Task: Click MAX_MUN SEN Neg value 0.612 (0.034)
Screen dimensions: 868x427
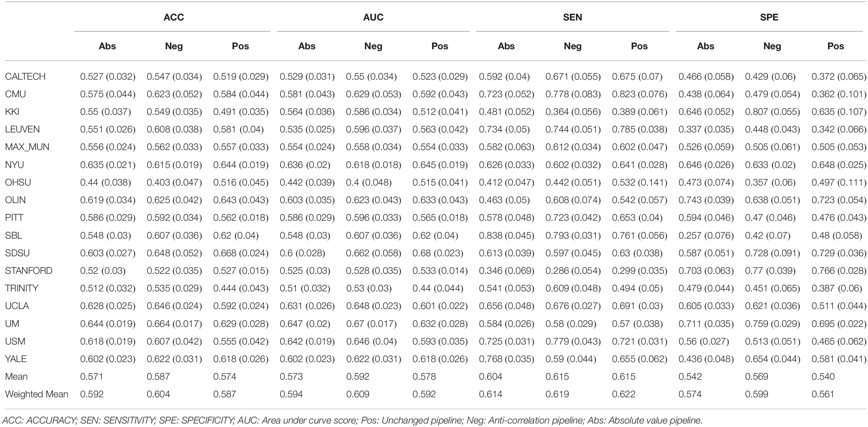Action: (573, 147)
